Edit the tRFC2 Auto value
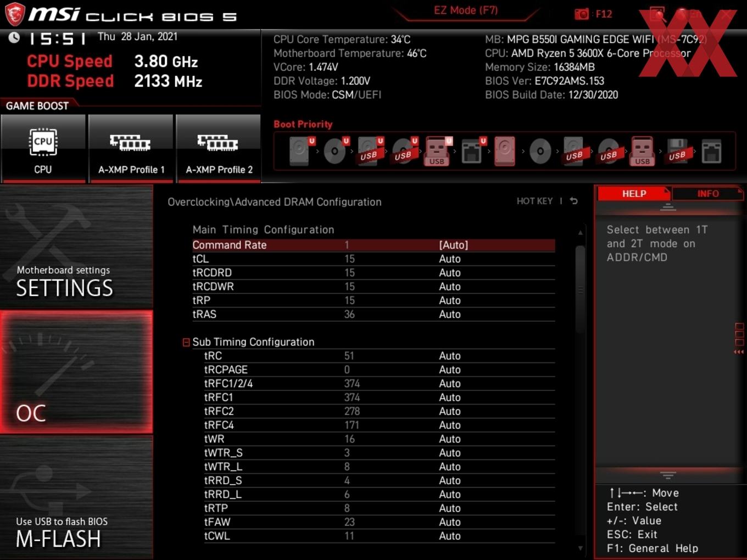 (450, 411)
